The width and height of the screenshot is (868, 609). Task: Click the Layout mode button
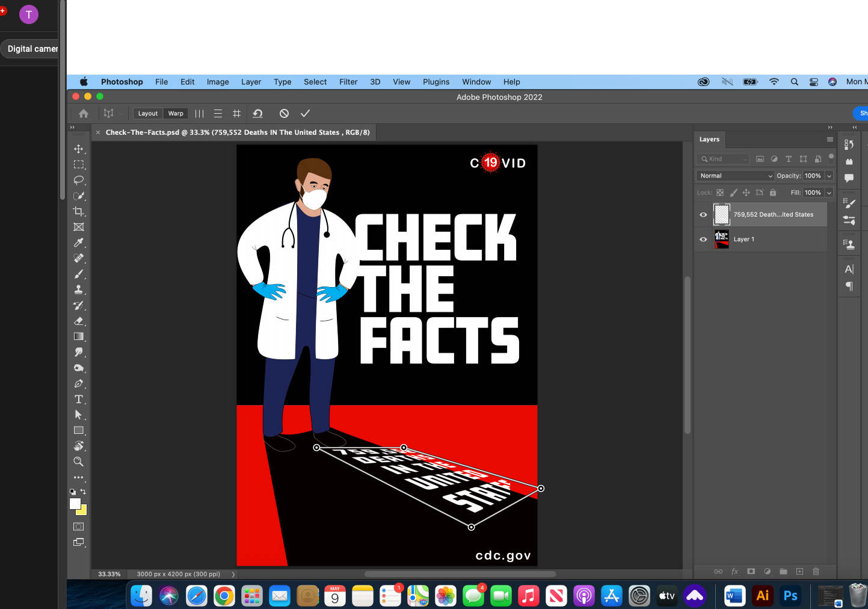[148, 113]
